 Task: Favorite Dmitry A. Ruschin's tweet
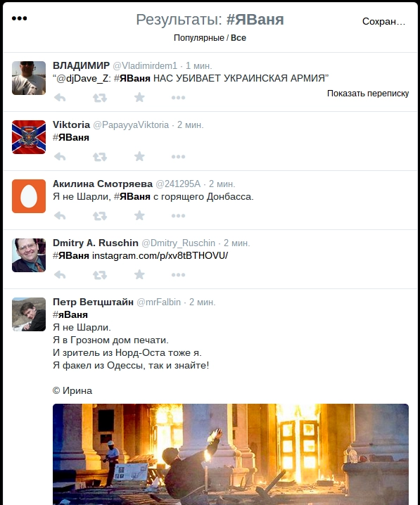pos(139,275)
